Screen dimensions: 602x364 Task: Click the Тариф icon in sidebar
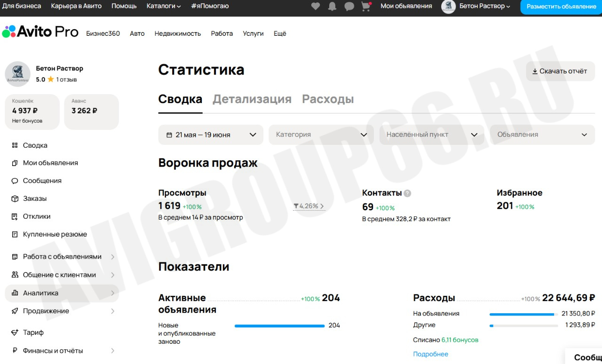pos(15,332)
